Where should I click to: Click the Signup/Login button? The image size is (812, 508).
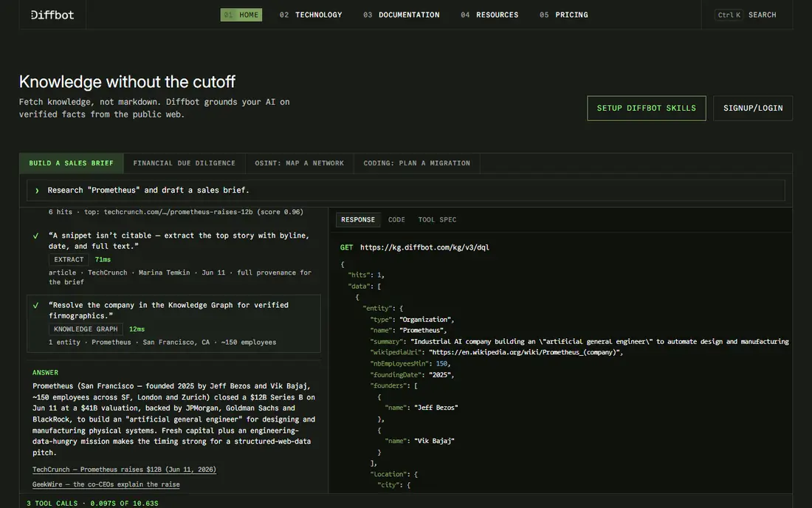(x=753, y=109)
